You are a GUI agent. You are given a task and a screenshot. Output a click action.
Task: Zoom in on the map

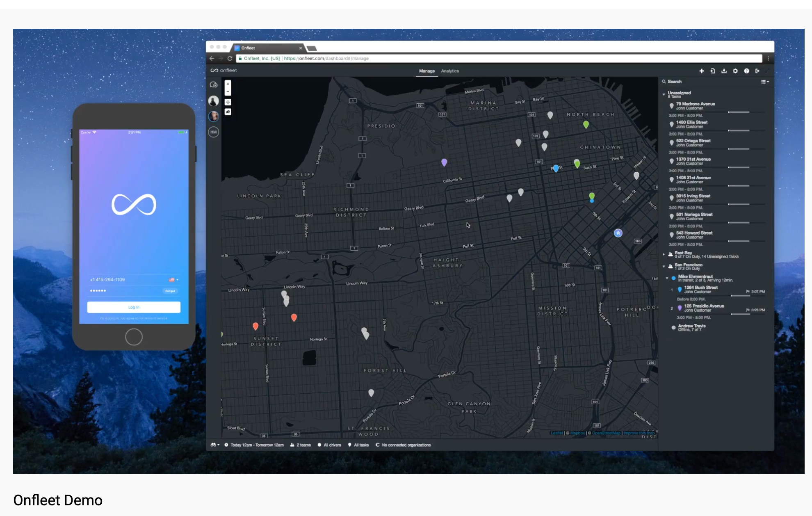click(x=228, y=84)
